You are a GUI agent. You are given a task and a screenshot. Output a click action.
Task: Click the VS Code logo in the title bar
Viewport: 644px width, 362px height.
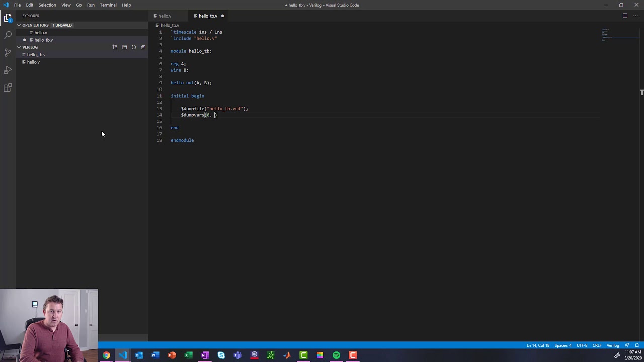tap(6, 5)
